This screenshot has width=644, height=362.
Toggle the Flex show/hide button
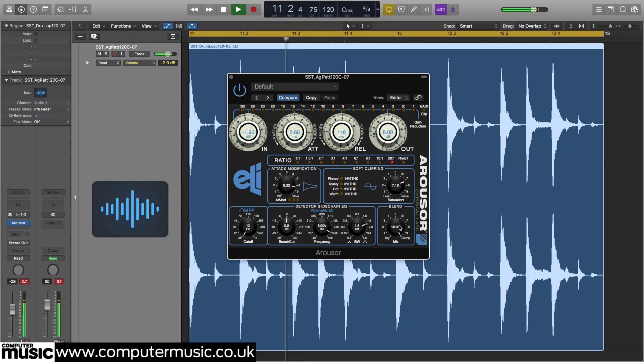178,26
